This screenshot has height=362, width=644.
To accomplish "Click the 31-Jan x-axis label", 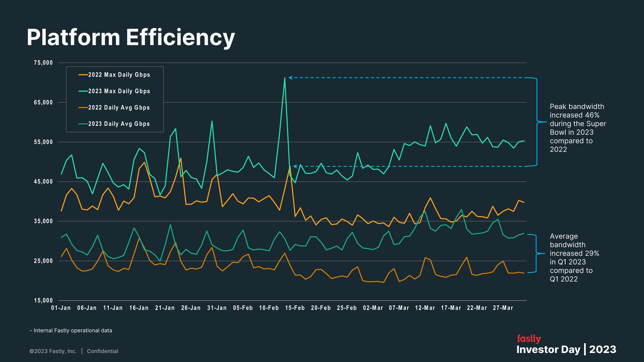I will coord(217,308).
